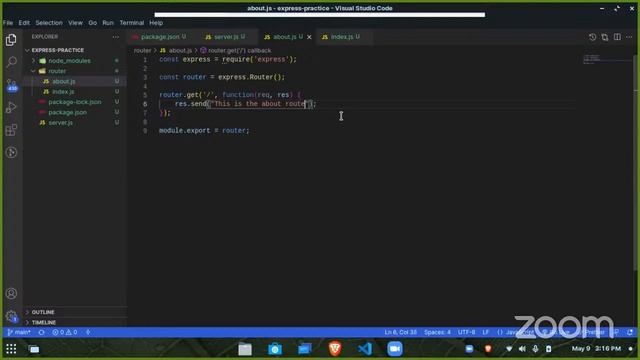Screen dimensions: 640x360
Task: Open the applications grid in taskbar
Action: pos(11,349)
